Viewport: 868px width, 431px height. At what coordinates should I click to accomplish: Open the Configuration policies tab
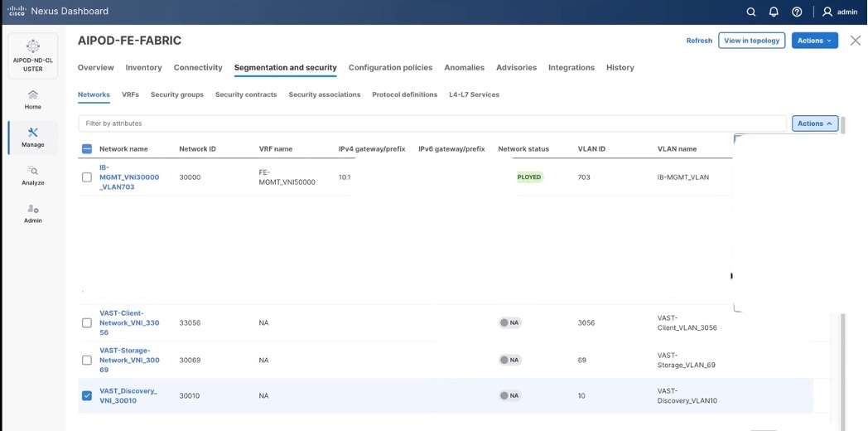(390, 68)
